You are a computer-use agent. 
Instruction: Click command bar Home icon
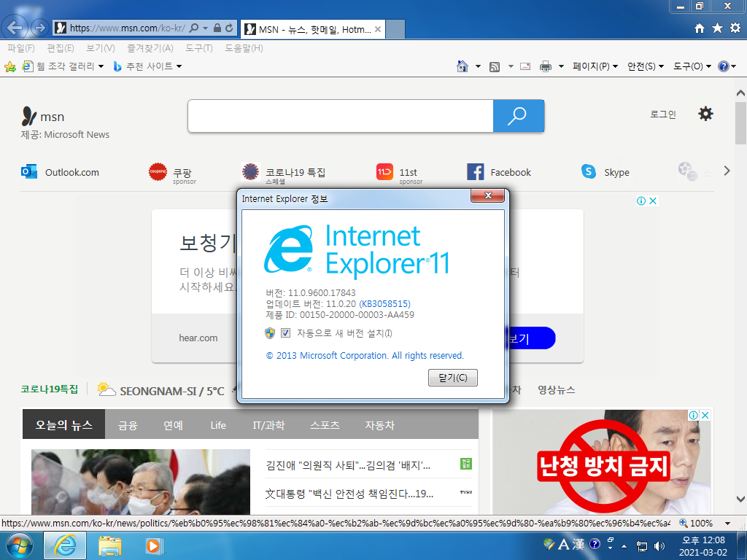462,66
